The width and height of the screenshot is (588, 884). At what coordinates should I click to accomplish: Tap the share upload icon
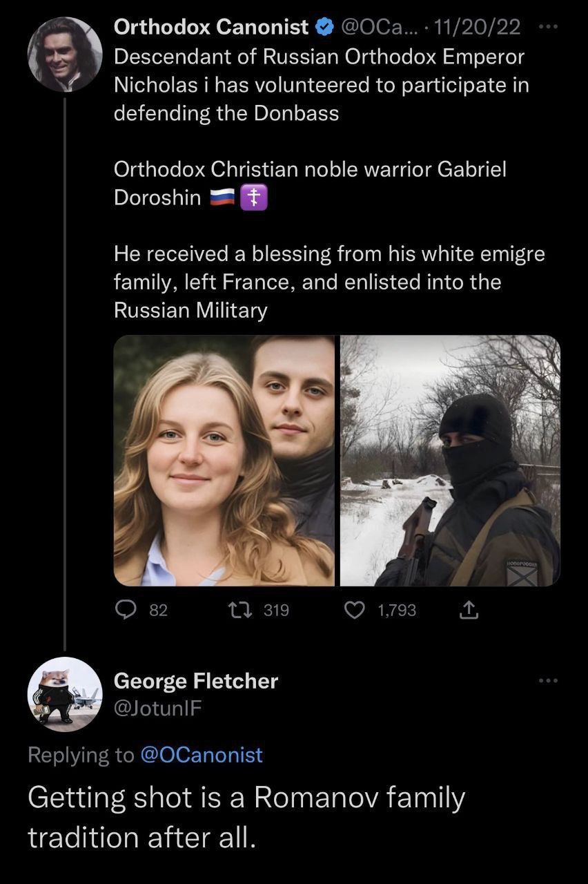[x=468, y=610]
